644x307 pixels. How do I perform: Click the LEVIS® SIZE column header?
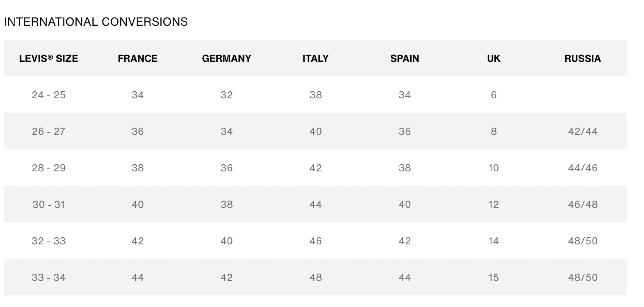48,58
